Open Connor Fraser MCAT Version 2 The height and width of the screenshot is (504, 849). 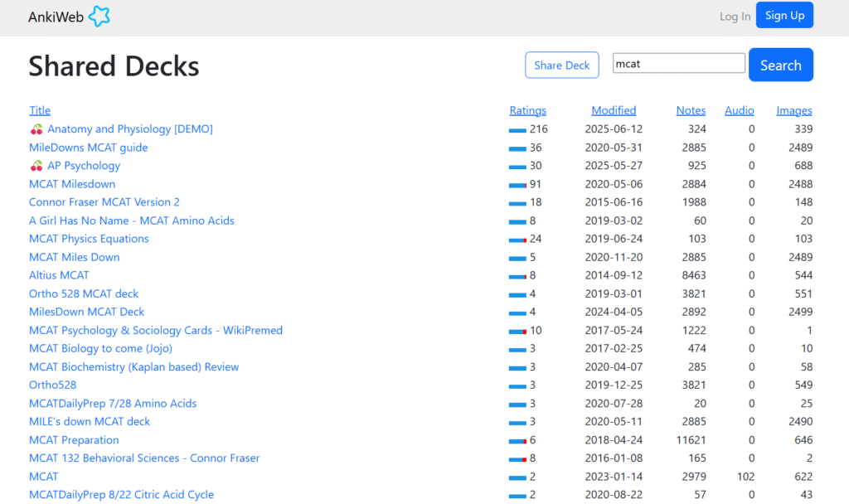click(x=104, y=202)
